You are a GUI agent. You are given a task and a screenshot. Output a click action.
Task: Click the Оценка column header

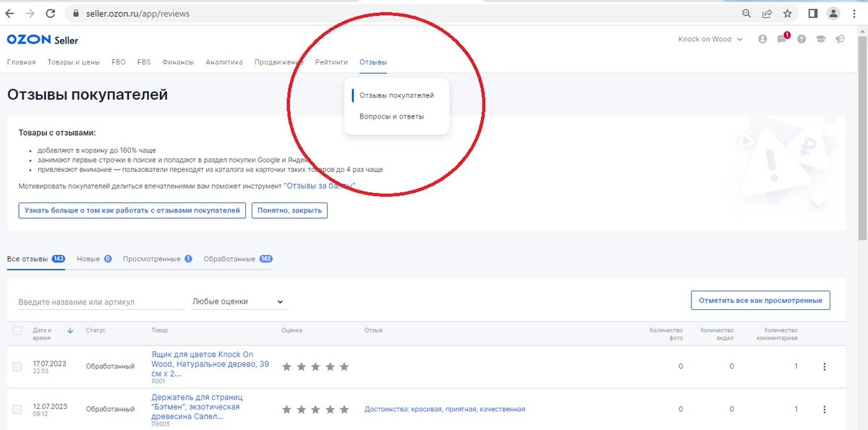coord(292,330)
